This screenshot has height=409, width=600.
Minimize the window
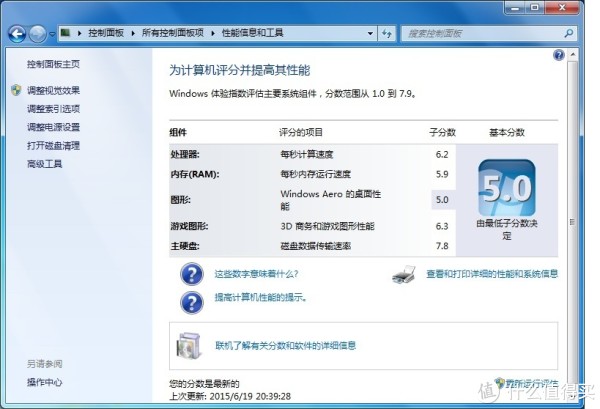pos(515,7)
